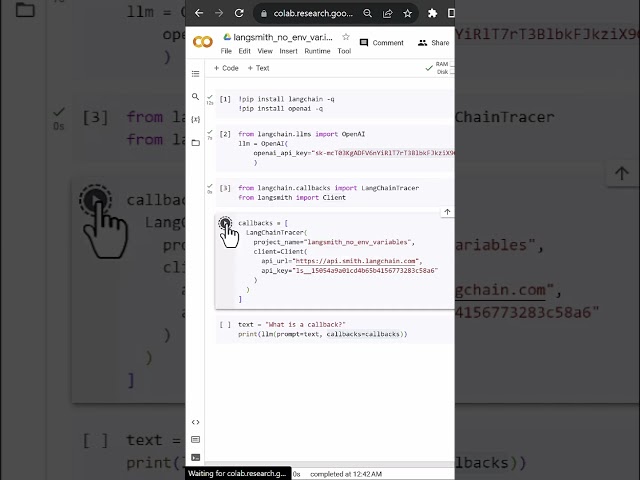Open the File menu
The image size is (640, 480).
tap(226, 51)
